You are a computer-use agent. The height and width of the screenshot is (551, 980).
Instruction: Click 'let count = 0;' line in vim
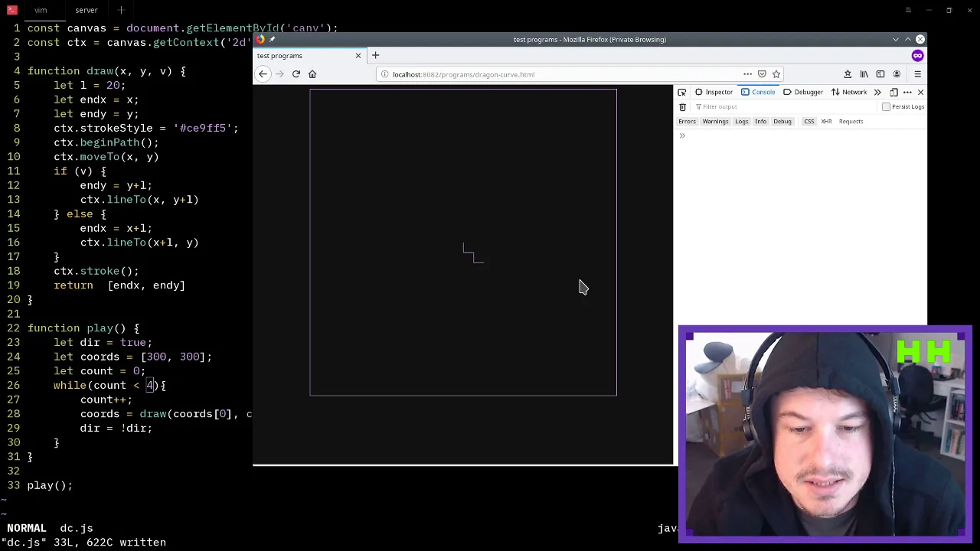pos(100,370)
